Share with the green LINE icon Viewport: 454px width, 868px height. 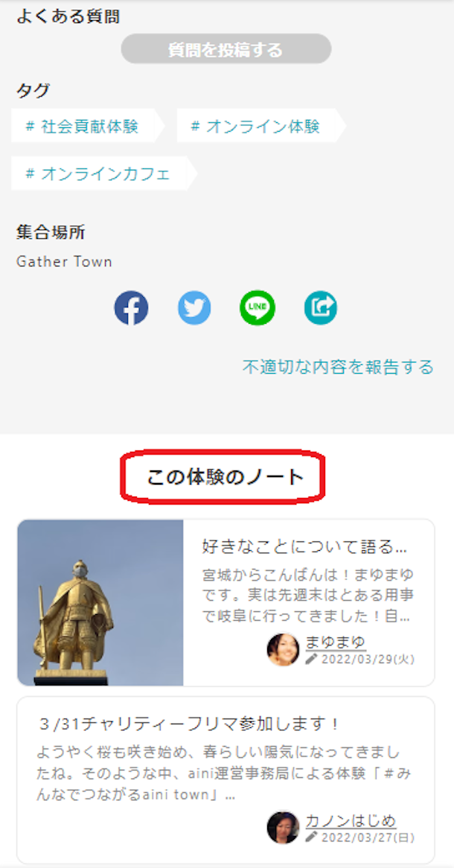tap(258, 307)
